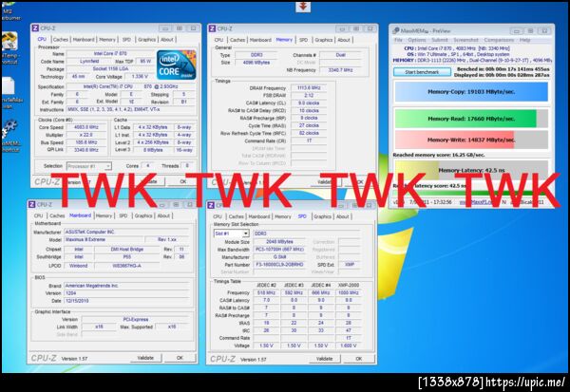Click the DRAM Frequency value field
This screenshot has width=570, height=392.
point(309,88)
